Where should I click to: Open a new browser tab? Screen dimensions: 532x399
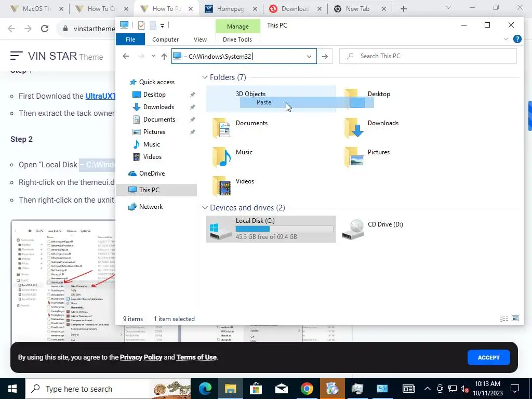tap(403, 9)
